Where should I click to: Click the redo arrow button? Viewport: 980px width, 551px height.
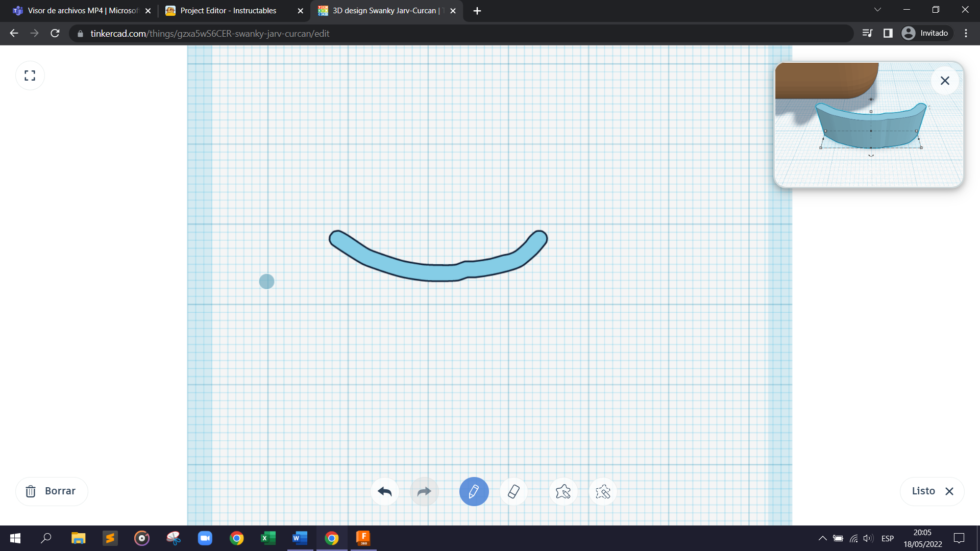[x=424, y=491]
